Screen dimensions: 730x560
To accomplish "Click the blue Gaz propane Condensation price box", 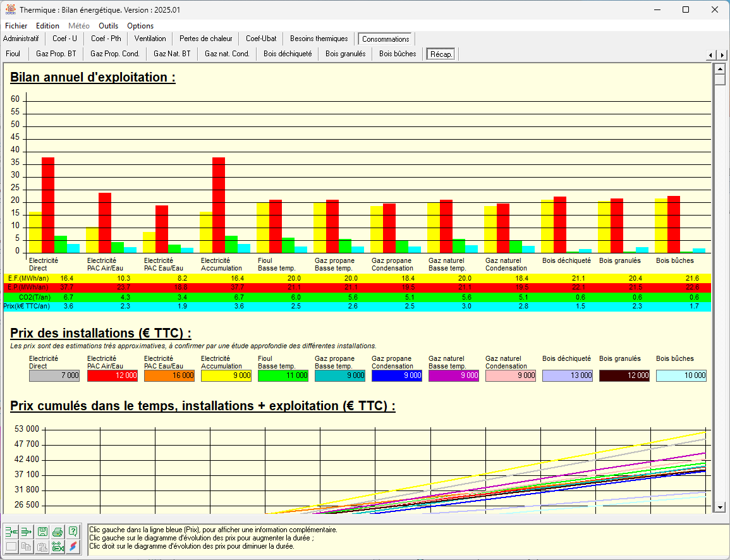I will 397,375.
